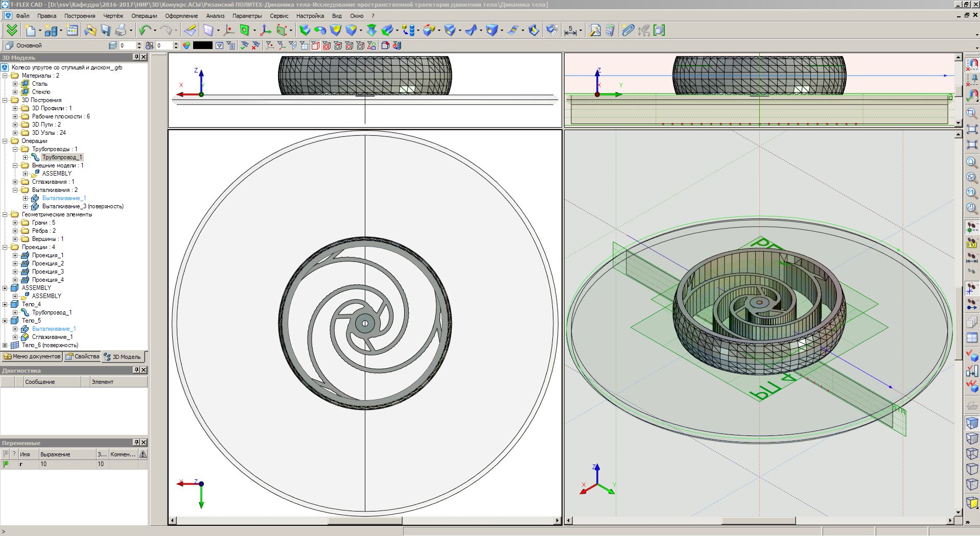Expand the Грани : 5 folder
Screen dimensions: 980x536
coord(15,223)
